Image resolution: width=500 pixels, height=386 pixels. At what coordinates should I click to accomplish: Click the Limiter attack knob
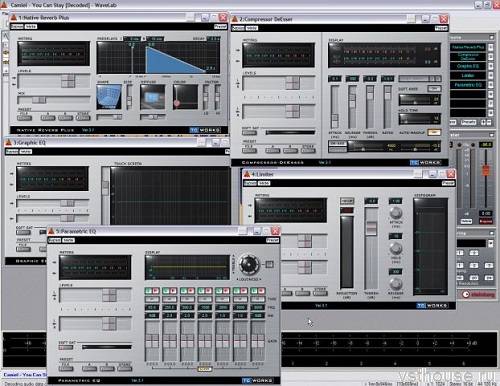coord(396,213)
